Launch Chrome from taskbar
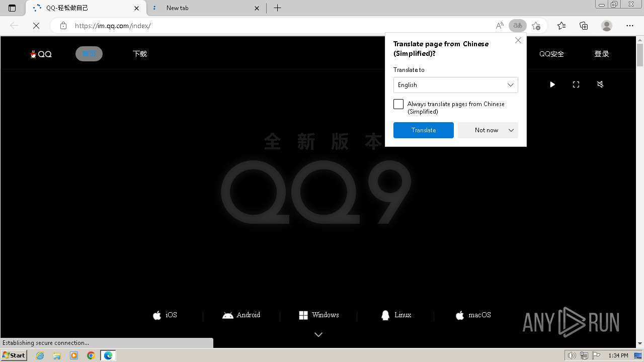 pos(91,355)
